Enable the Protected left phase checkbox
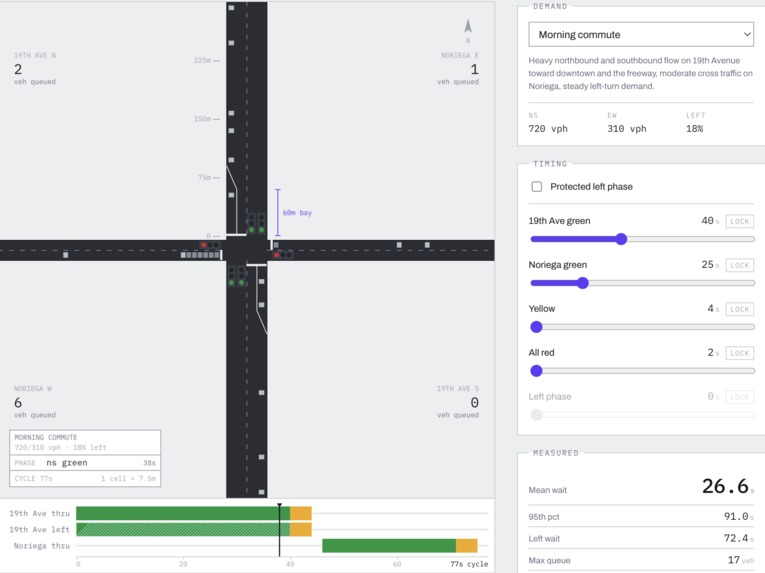 pos(537,186)
